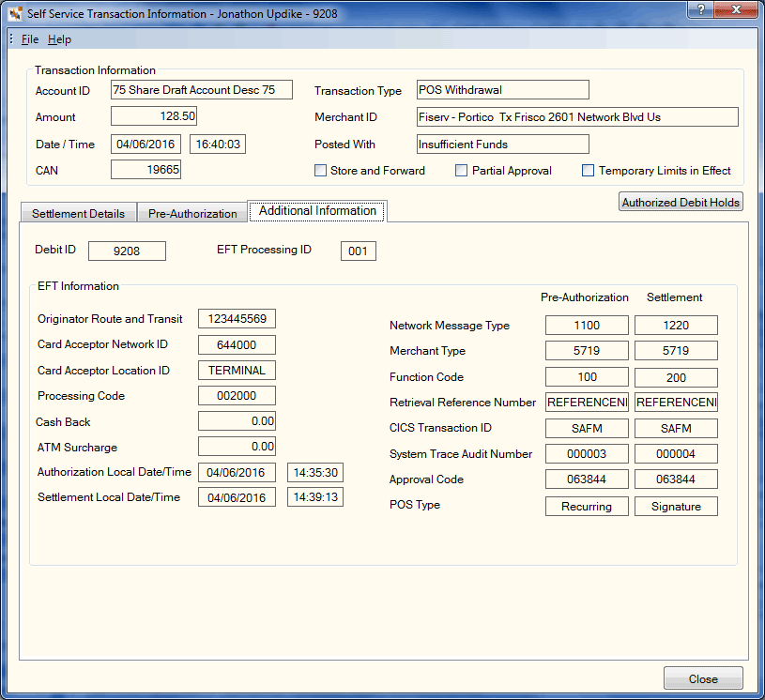The width and height of the screenshot is (765, 700).
Task: Click the Processing Code field 002000
Action: (237, 396)
